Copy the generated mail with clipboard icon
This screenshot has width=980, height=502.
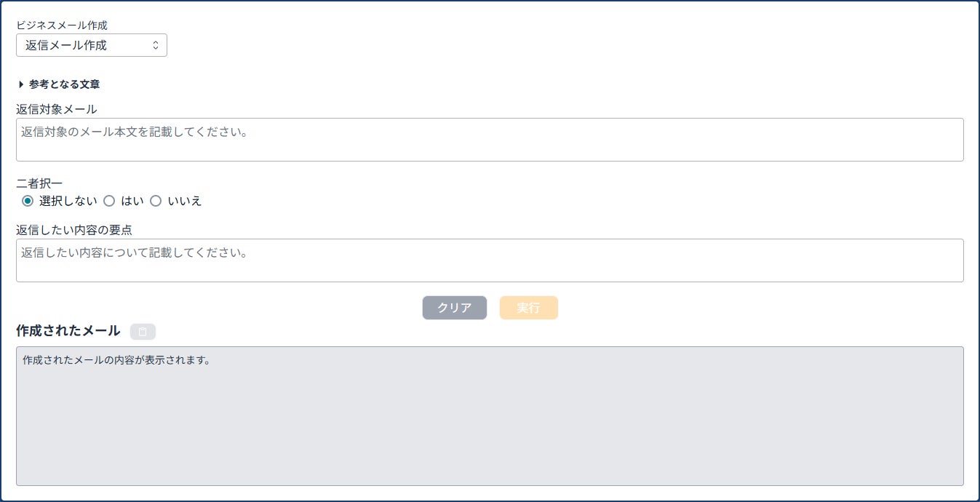[143, 332]
